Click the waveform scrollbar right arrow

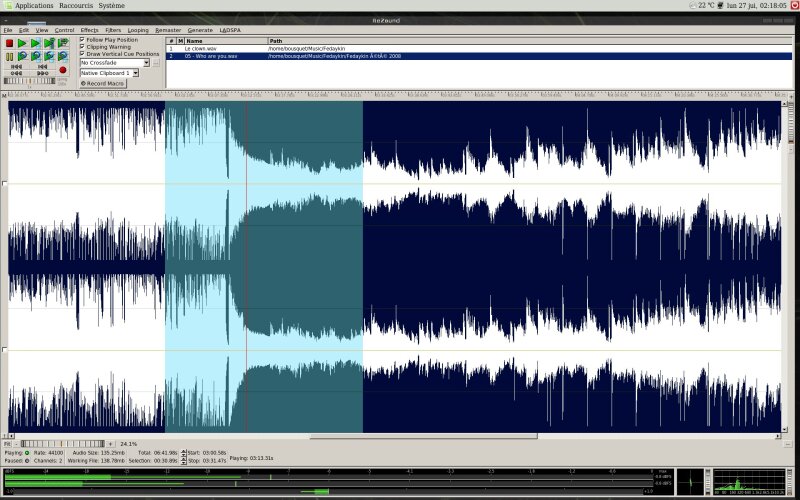(x=778, y=436)
